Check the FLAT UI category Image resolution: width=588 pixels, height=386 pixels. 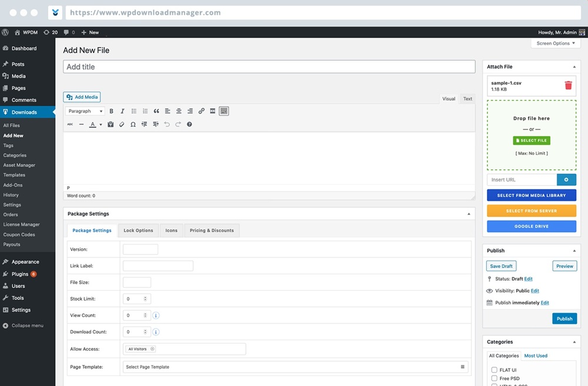pos(495,370)
